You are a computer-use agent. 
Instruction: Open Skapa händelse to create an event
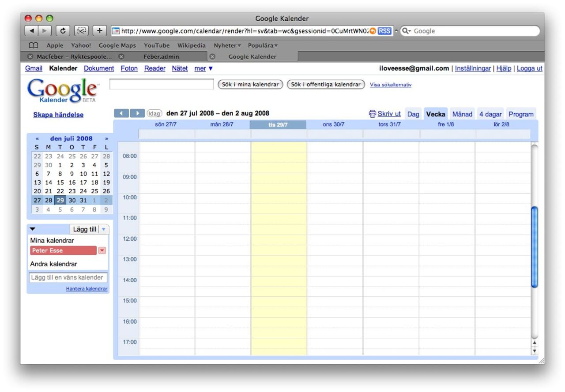(58, 115)
